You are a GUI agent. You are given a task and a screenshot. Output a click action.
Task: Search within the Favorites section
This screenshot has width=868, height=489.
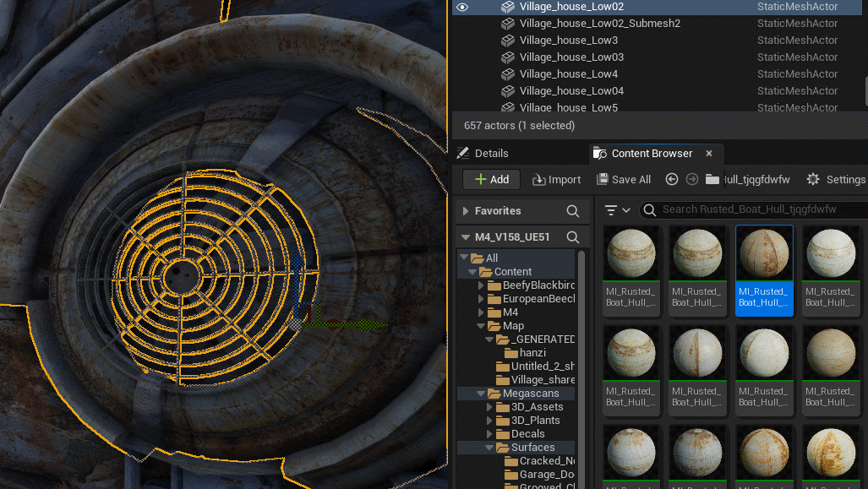[x=573, y=211]
